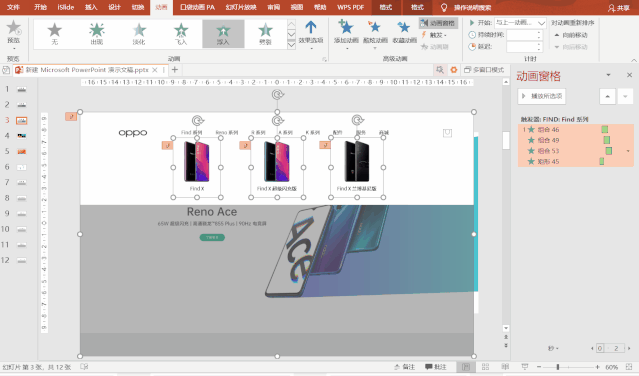Click the 预览 preview star icon
The height and width of the screenshot is (376, 639).
pos(13,28)
